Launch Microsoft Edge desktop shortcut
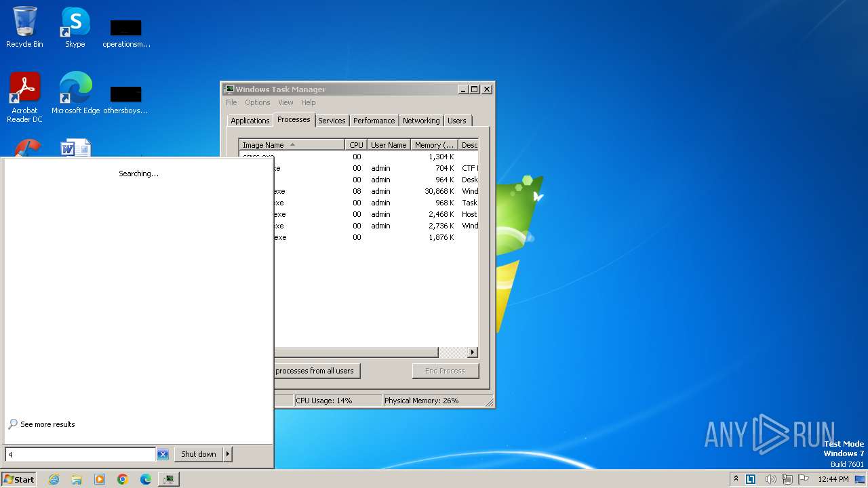Viewport: 868px width, 488px height. tap(75, 94)
